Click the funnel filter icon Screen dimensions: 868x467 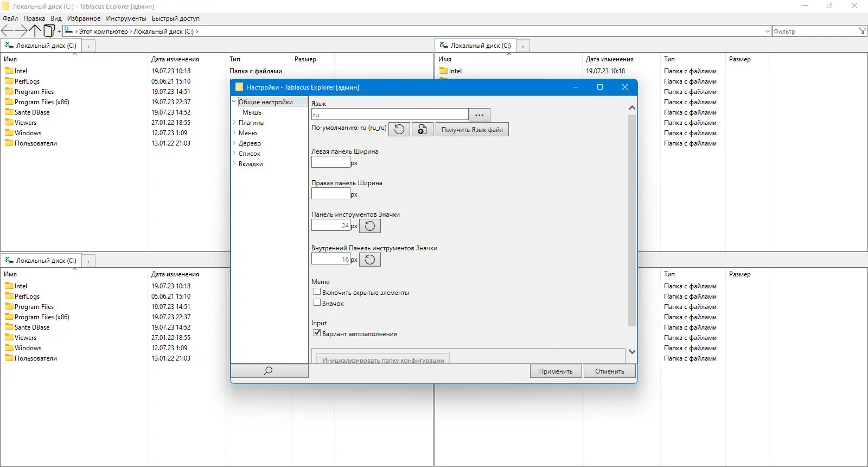(x=863, y=31)
